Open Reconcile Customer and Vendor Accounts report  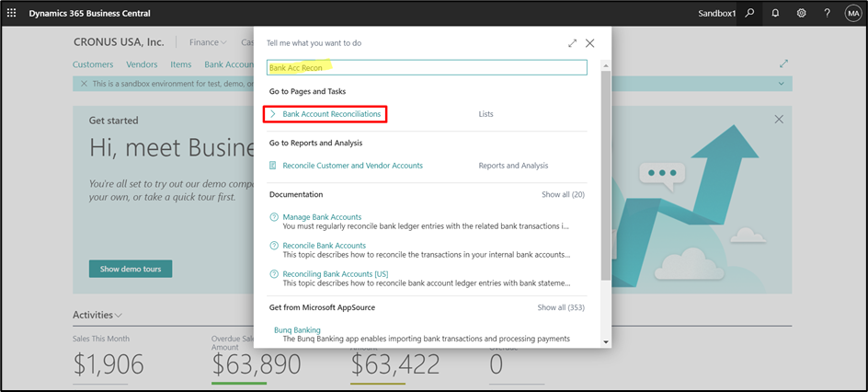[x=353, y=166]
